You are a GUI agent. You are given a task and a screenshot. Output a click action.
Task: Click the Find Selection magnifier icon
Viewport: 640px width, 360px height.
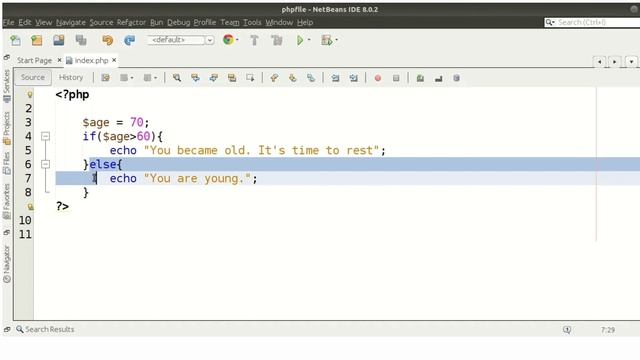point(177,78)
